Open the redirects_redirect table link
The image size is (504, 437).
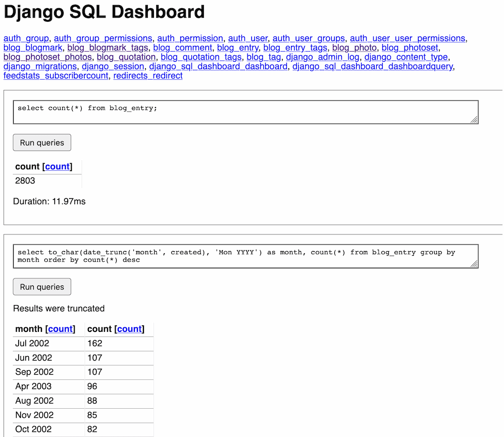click(x=148, y=76)
